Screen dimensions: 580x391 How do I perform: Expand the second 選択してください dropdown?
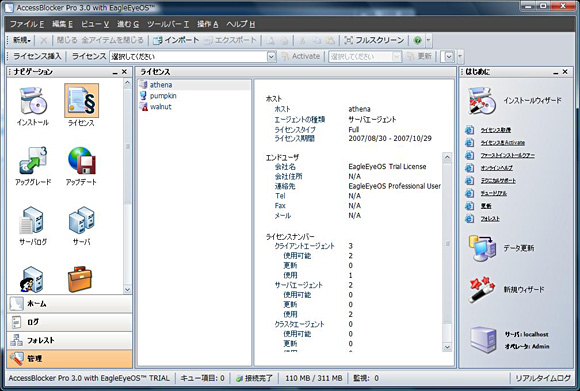(x=396, y=57)
